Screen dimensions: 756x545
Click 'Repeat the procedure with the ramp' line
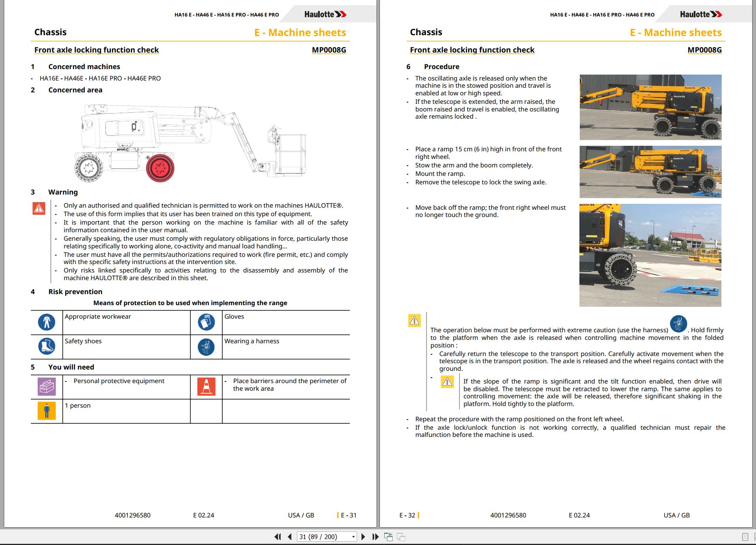519,419
